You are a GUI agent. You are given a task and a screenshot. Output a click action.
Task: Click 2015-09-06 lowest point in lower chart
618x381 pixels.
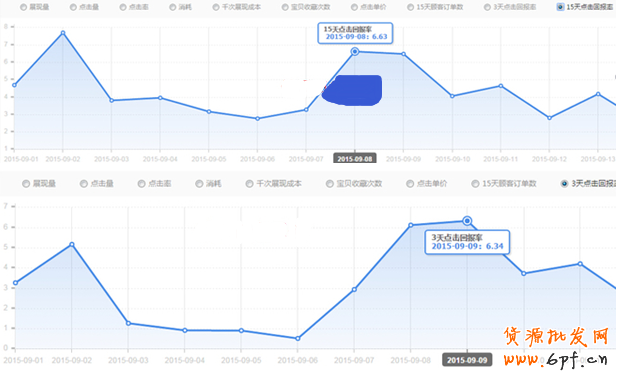coord(298,338)
